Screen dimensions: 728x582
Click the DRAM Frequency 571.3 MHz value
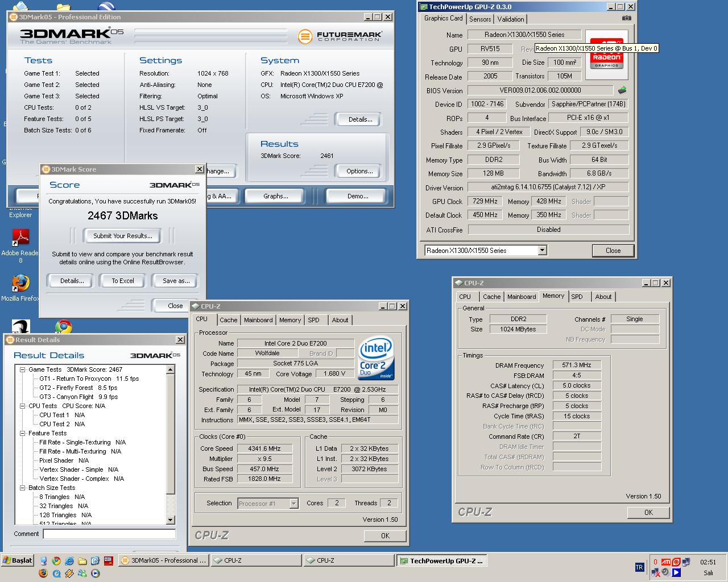click(577, 365)
